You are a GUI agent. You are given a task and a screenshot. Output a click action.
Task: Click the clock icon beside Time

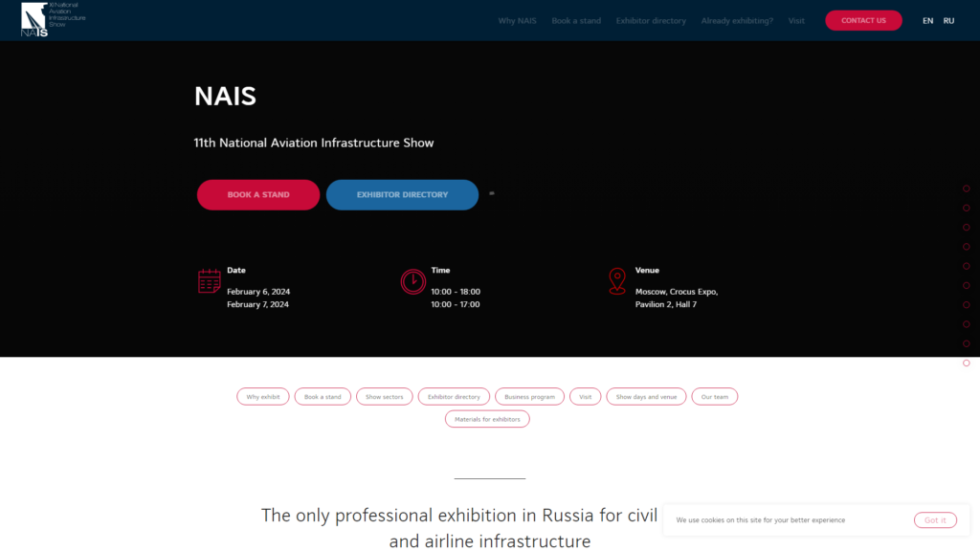pos(413,282)
